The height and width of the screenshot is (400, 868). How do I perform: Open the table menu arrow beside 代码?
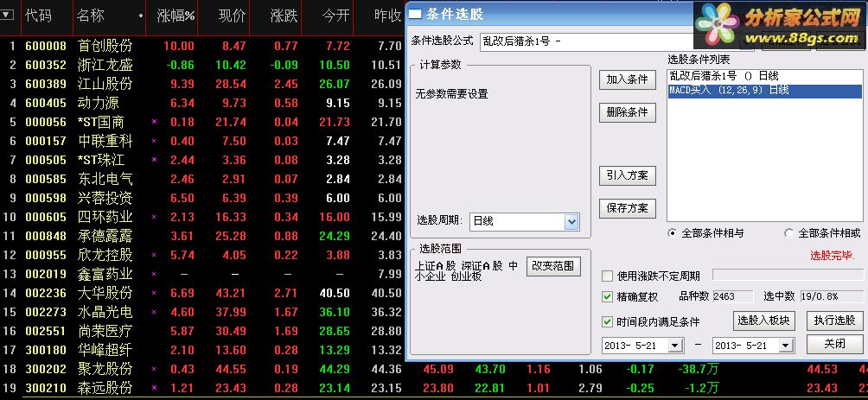(7, 16)
